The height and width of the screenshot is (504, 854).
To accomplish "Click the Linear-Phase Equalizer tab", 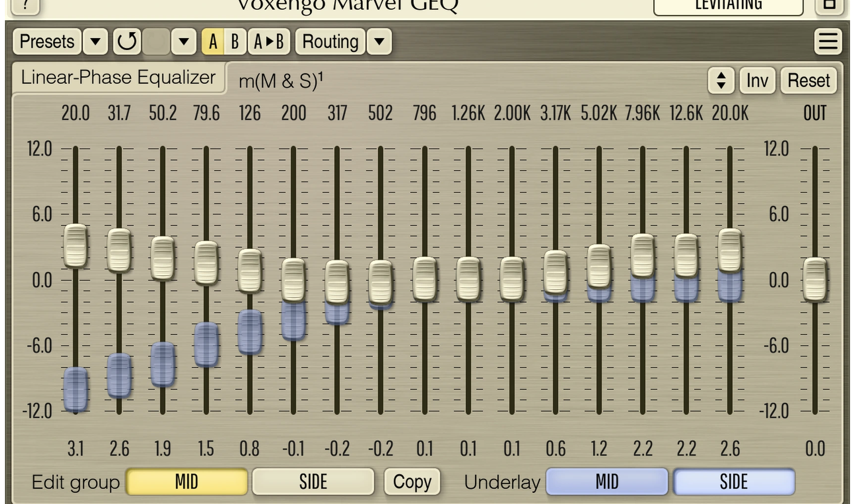I will click(118, 77).
